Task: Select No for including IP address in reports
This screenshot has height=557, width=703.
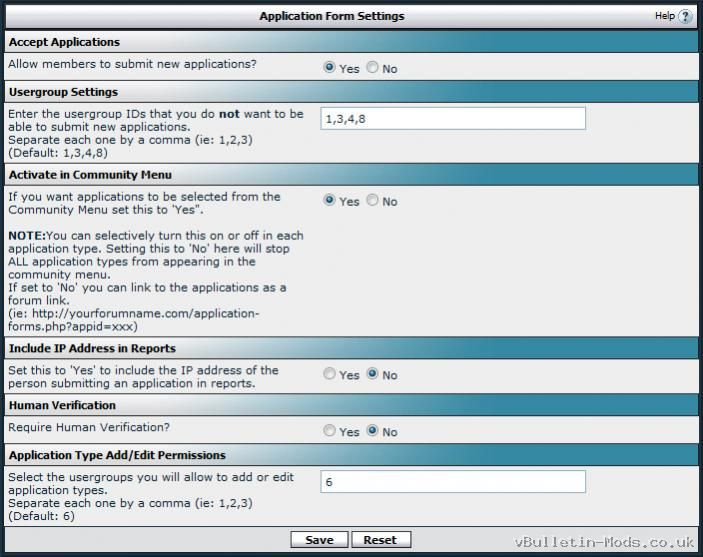Action: (x=372, y=375)
